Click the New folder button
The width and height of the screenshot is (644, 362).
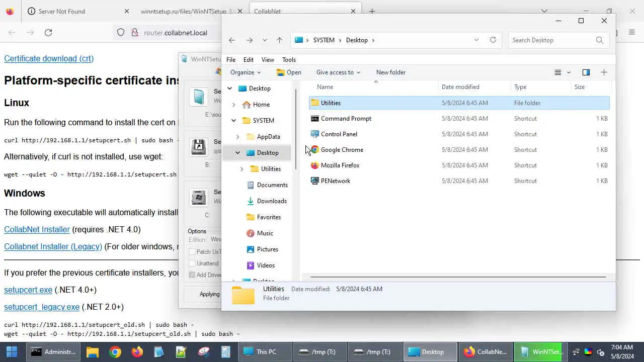click(x=391, y=72)
